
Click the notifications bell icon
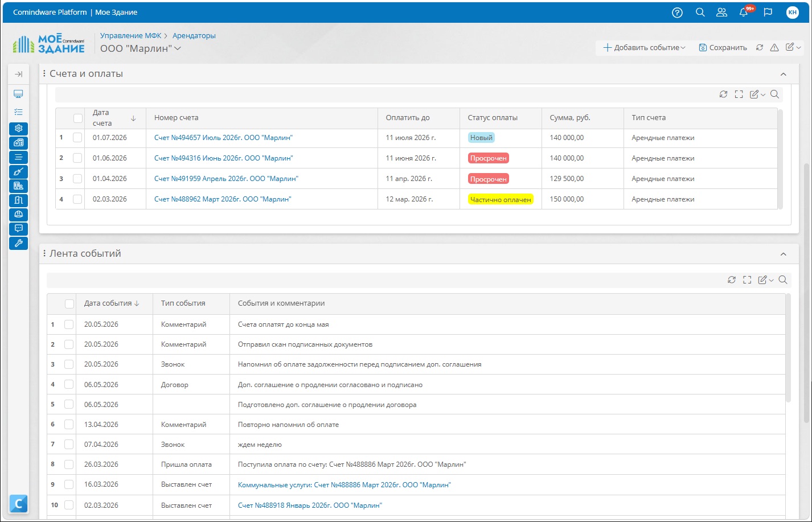click(744, 13)
